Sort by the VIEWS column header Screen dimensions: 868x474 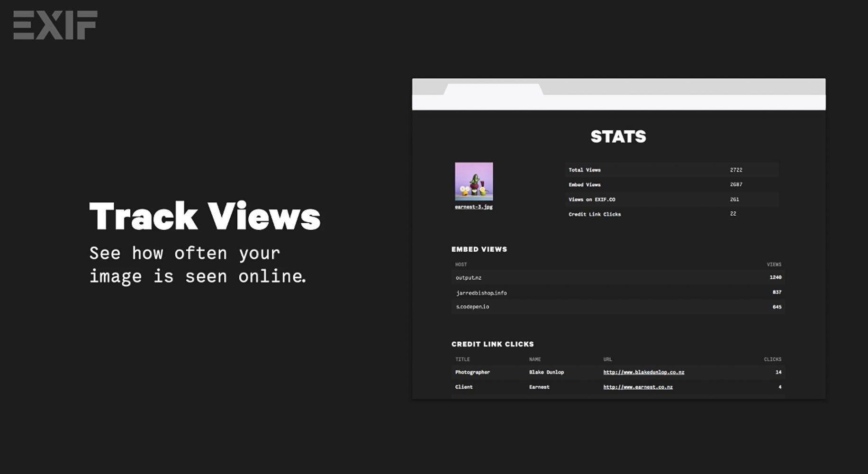[774, 264]
